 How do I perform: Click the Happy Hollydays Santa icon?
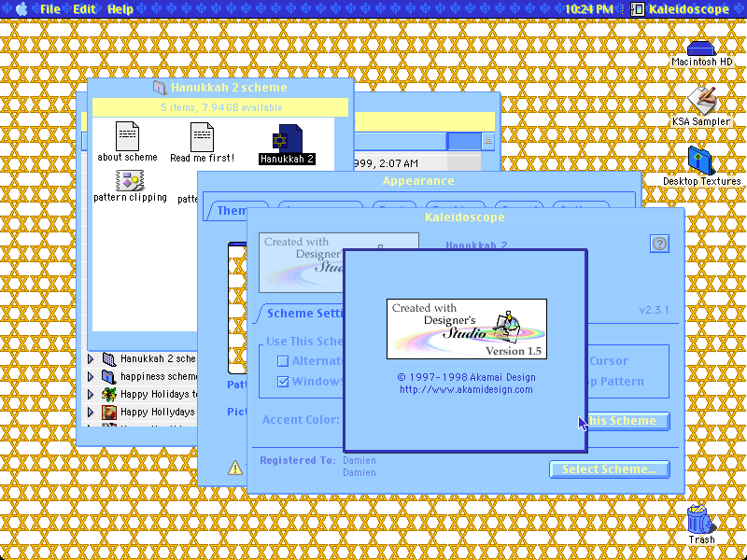tap(109, 412)
